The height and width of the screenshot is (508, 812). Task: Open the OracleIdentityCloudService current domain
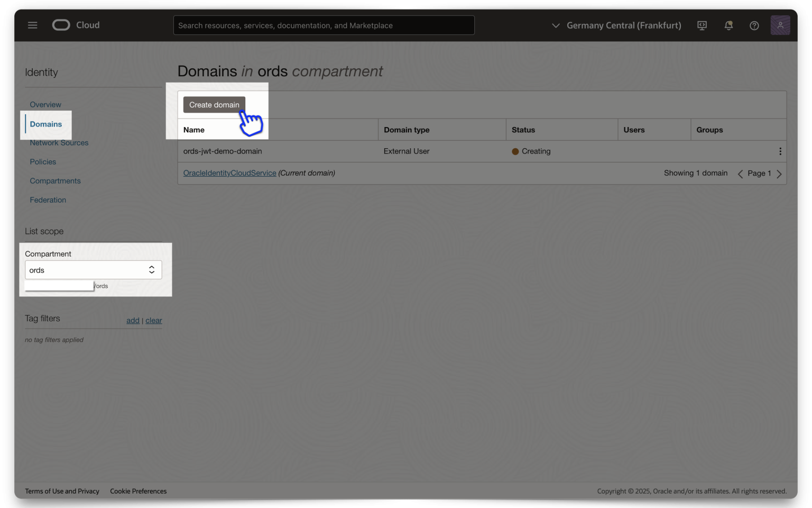[x=229, y=173]
